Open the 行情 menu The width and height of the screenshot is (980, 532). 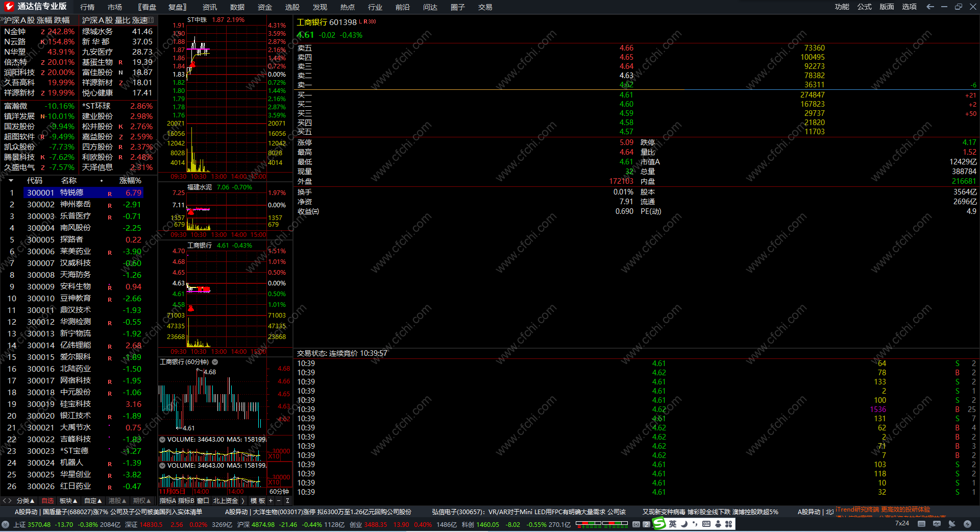(x=87, y=7)
